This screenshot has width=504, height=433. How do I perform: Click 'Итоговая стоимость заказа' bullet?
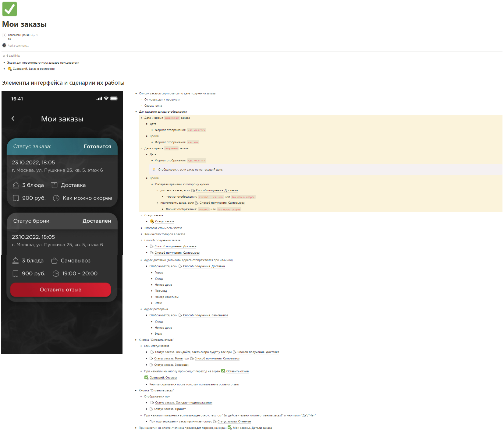163,228
